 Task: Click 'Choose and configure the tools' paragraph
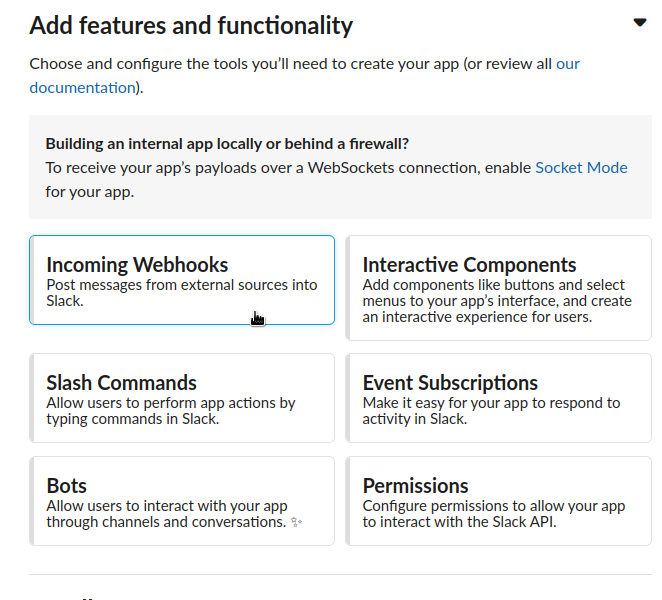(x=304, y=76)
